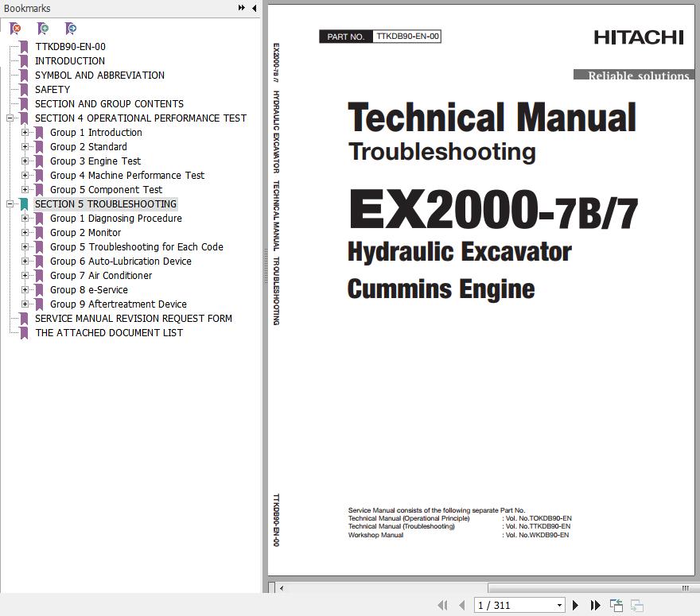The image size is (700, 616).
Task: Click bookmark icon beside Group 8 e-Service
Action: pyautogui.click(x=39, y=289)
